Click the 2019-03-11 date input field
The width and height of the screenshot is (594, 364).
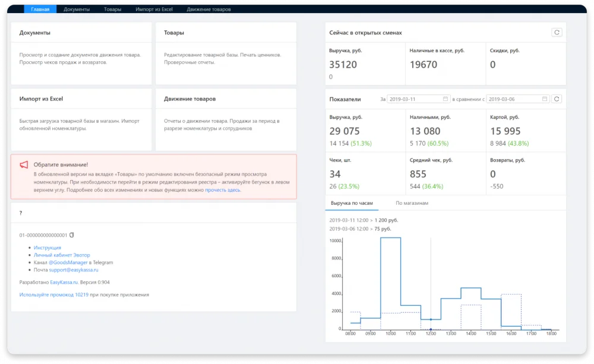pos(414,99)
